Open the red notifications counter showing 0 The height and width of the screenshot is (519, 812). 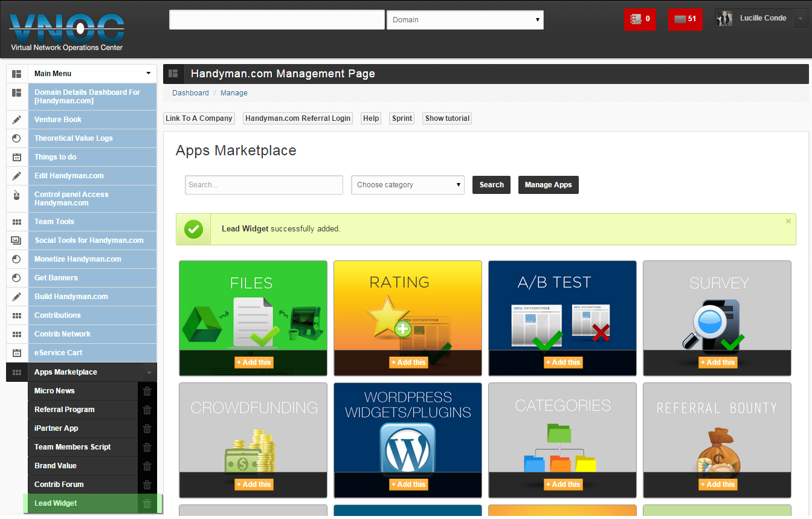(640, 19)
